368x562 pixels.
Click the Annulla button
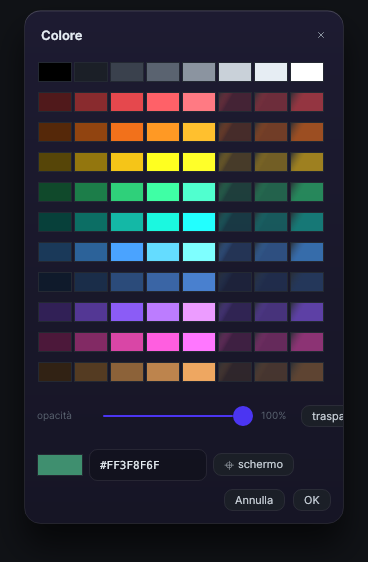pyautogui.click(x=254, y=500)
